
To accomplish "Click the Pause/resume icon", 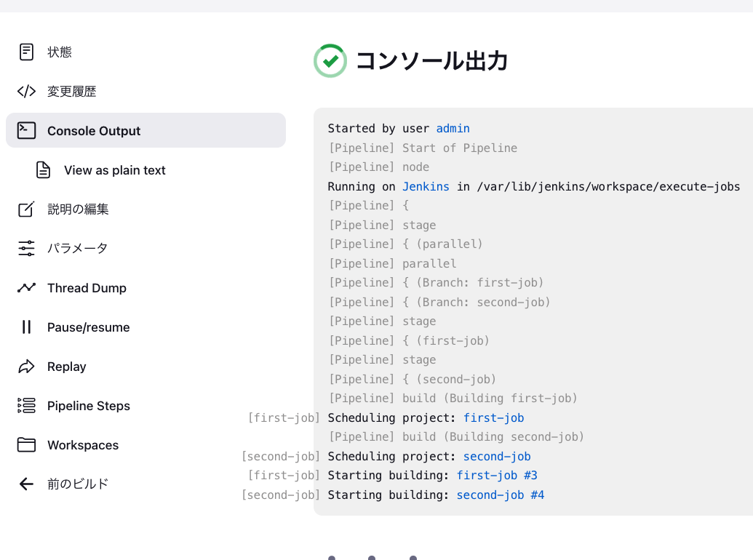I will point(26,327).
